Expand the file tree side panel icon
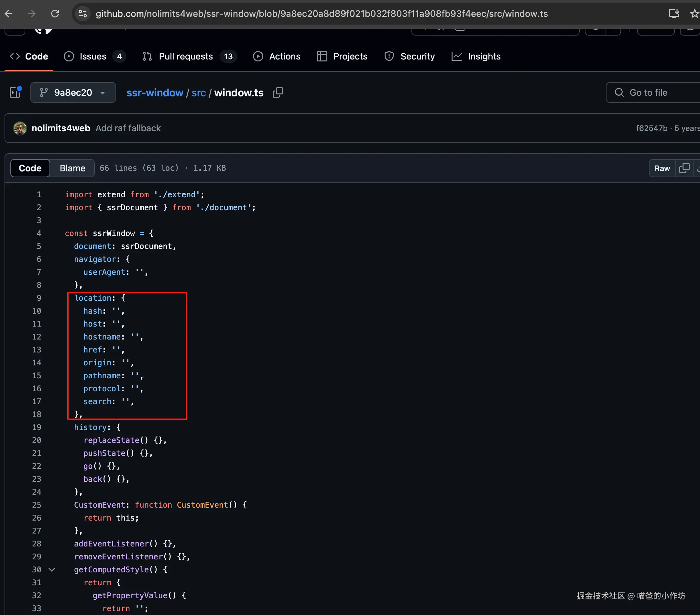The width and height of the screenshot is (700, 615). pos(16,92)
